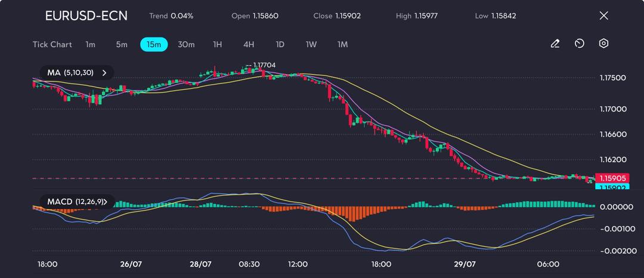Select the 1m timeframe
Viewport: 644px width, 278px height.
(x=90, y=44)
